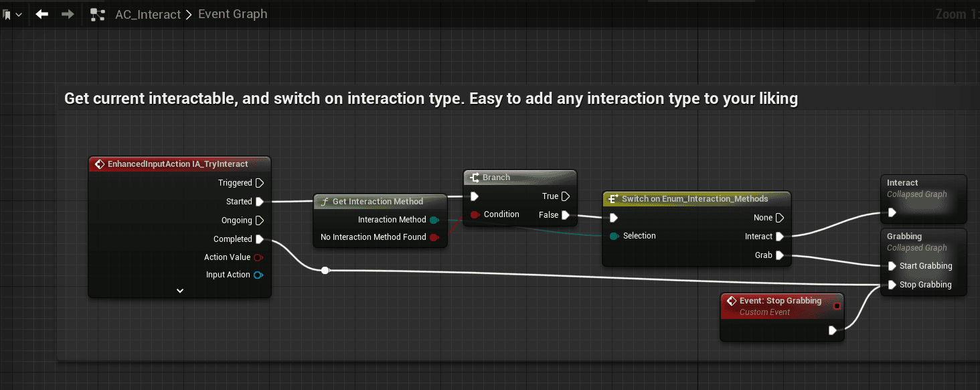Open the bookmarks dropdown in the graph toolbar
Viewport: 980px width, 390px height.
tap(11, 14)
